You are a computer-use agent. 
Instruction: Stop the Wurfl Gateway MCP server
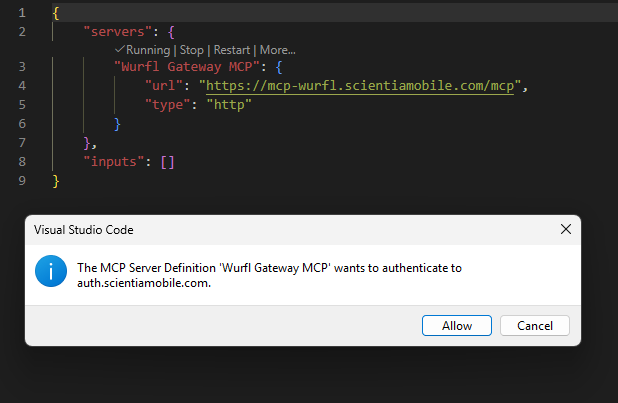192,50
